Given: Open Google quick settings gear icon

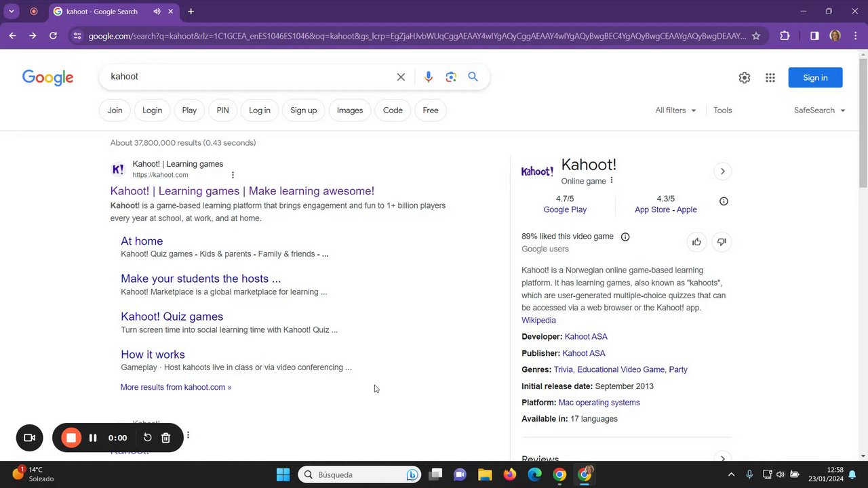Looking at the screenshot, I should click(745, 78).
